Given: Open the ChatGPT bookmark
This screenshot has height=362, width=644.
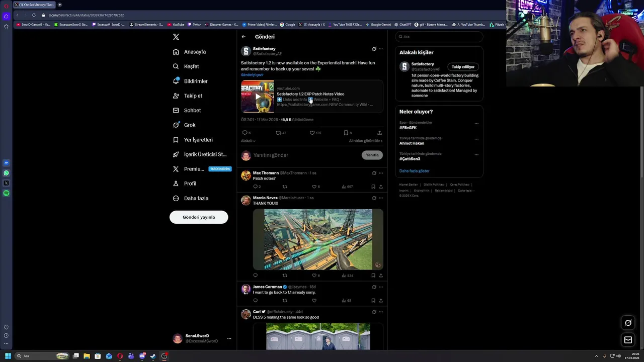Looking at the screenshot, I should tap(403, 25).
